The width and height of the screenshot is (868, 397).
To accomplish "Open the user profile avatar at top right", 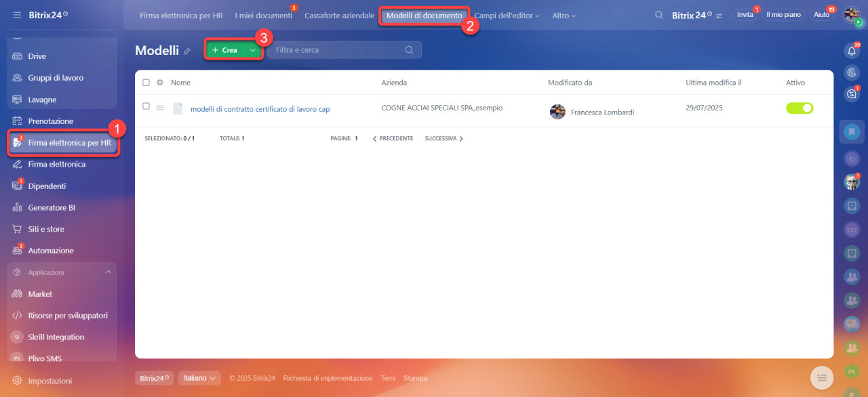I will (852, 14).
